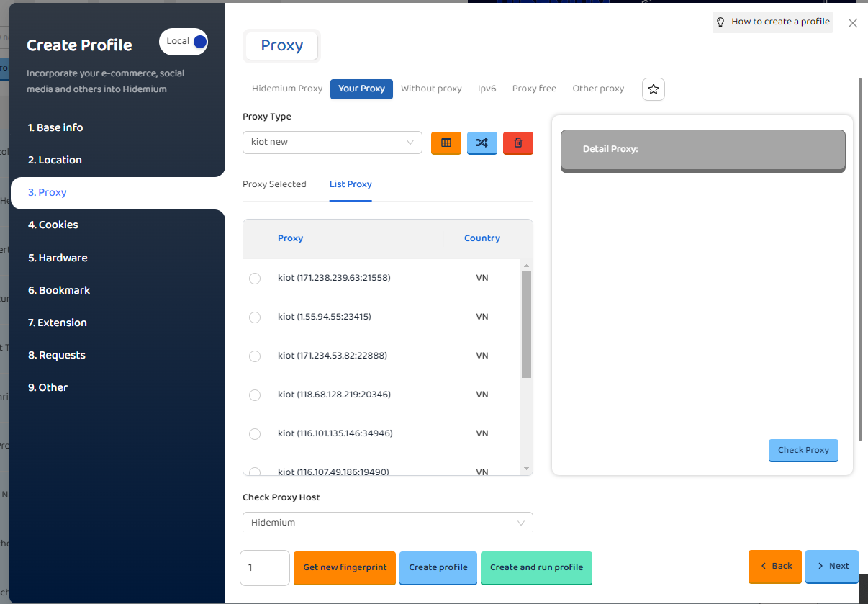Open the Proxy Selected tab
The image size is (868, 604).
tap(274, 184)
